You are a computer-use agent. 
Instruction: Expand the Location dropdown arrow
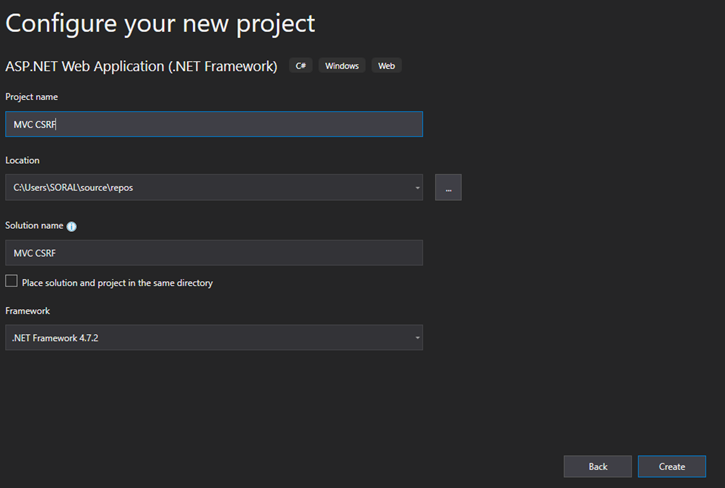pos(417,188)
